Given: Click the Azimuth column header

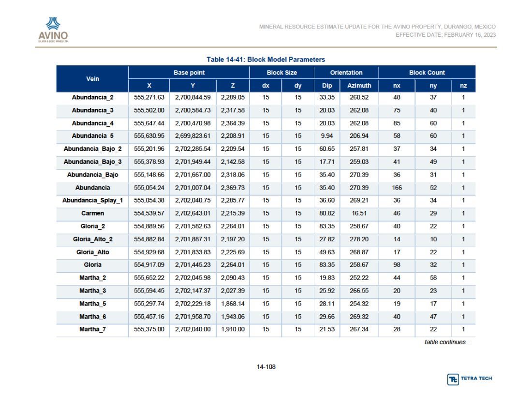Looking at the screenshot, I should pyautogui.click(x=359, y=86).
